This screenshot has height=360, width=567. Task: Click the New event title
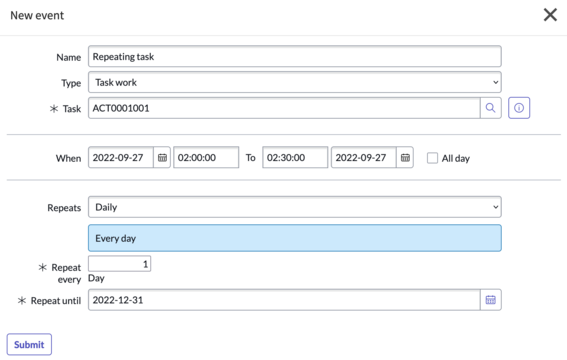[x=37, y=15]
